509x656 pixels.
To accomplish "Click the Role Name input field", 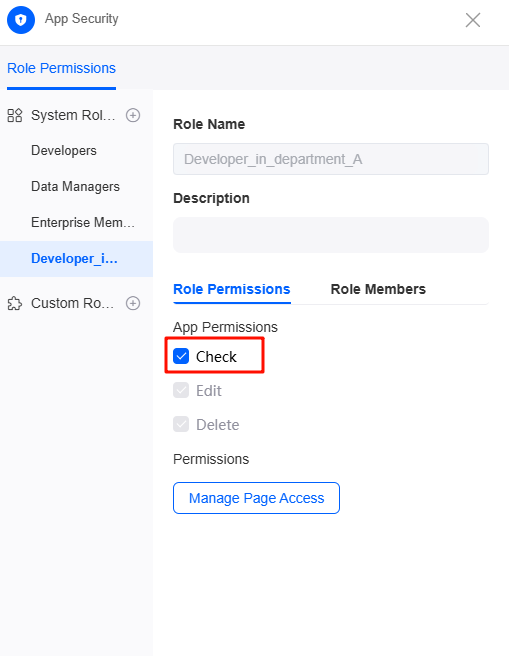I will 331,159.
